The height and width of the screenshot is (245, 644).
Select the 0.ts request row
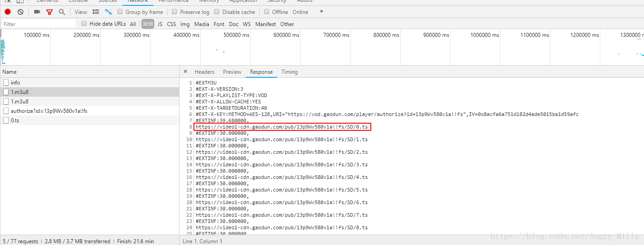[90, 120]
